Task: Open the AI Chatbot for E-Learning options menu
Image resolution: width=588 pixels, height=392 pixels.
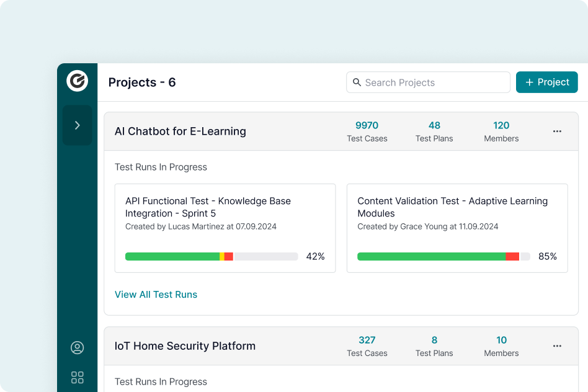Action: click(x=557, y=131)
